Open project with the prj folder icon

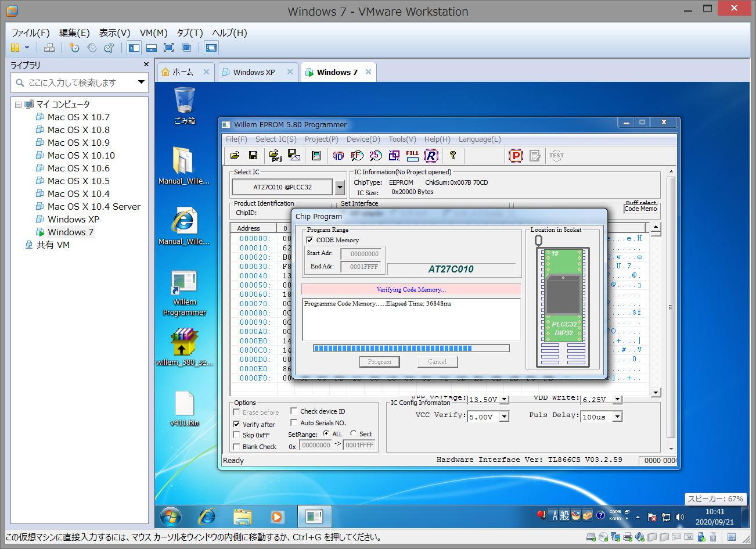[276, 155]
